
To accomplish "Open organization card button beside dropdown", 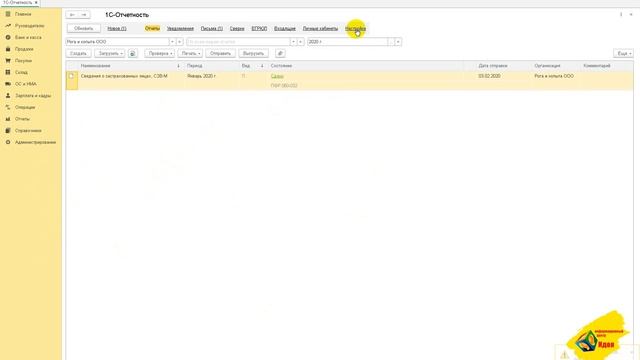I will point(180,42).
